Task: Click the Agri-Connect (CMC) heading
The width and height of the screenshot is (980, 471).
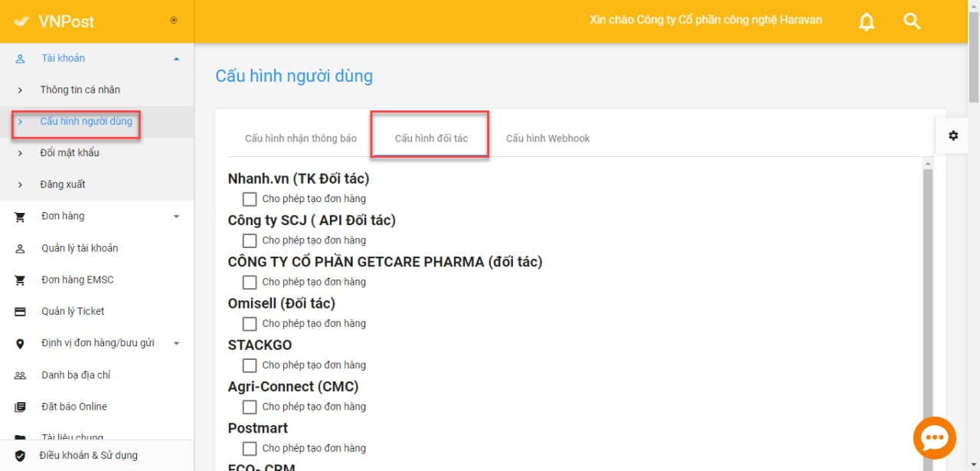Action: 293,387
